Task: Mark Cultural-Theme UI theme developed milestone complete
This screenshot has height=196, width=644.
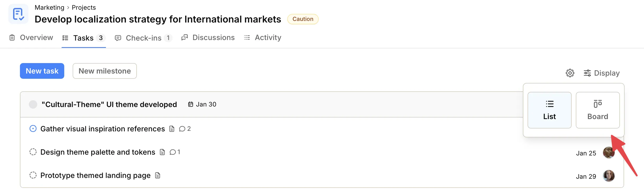Action: coord(33,104)
